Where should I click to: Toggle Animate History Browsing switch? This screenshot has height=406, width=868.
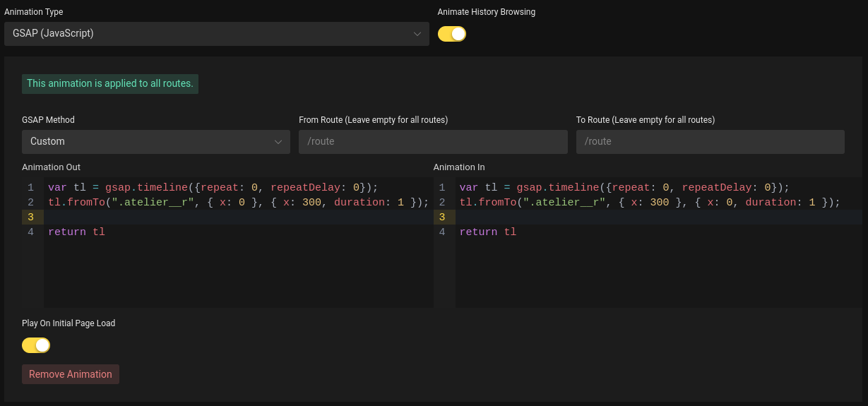[x=452, y=34]
